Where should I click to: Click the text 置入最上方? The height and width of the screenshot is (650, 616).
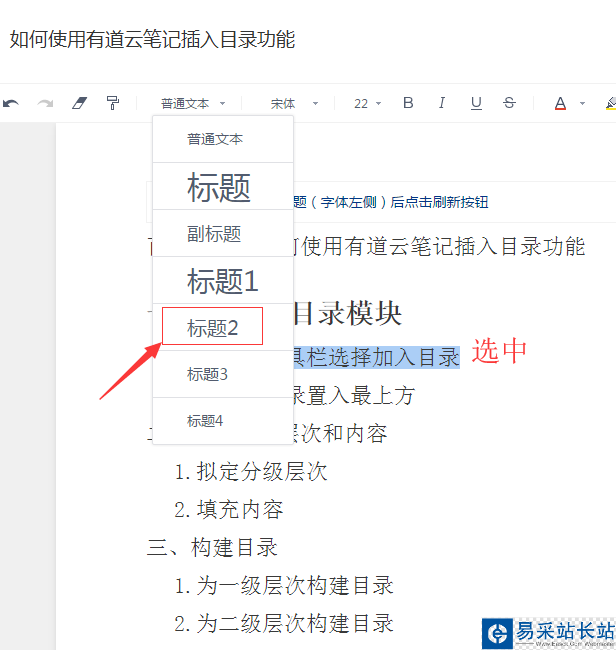[x=360, y=395]
